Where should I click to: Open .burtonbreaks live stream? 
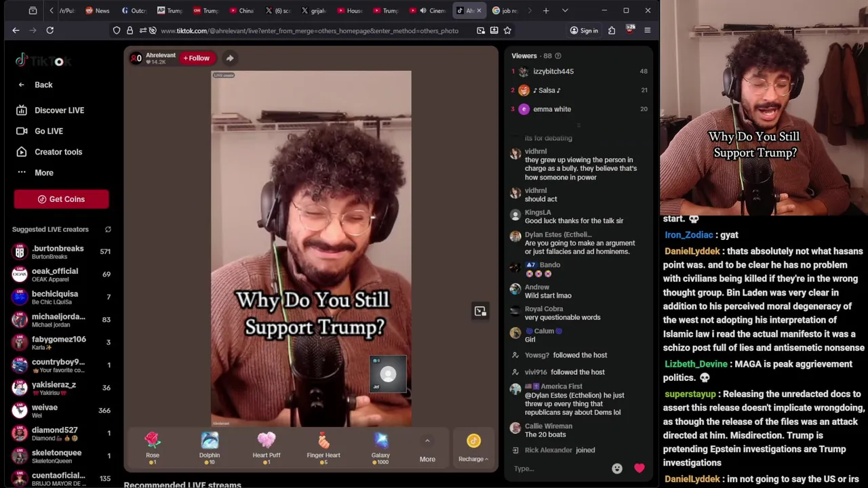(x=61, y=252)
